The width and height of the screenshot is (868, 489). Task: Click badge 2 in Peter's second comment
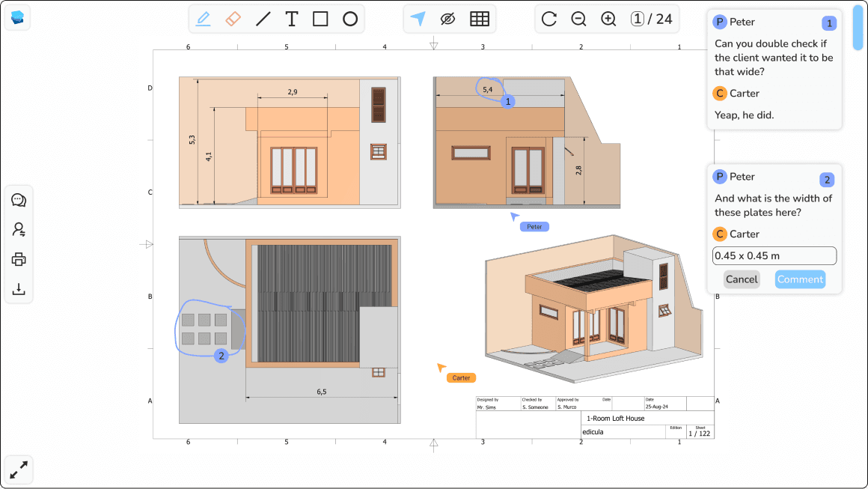pyautogui.click(x=827, y=180)
